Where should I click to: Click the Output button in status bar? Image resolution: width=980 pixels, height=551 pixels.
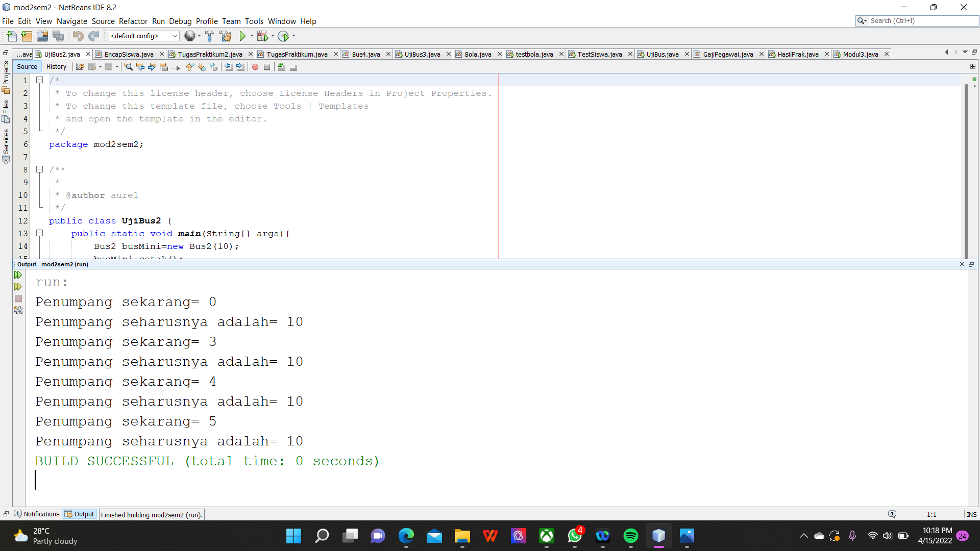click(80, 514)
